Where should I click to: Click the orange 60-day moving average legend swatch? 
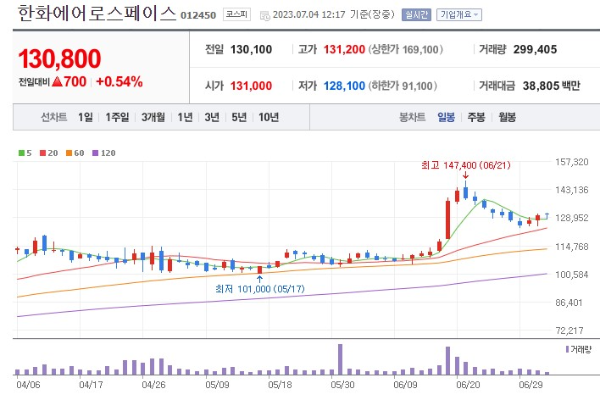(x=69, y=153)
